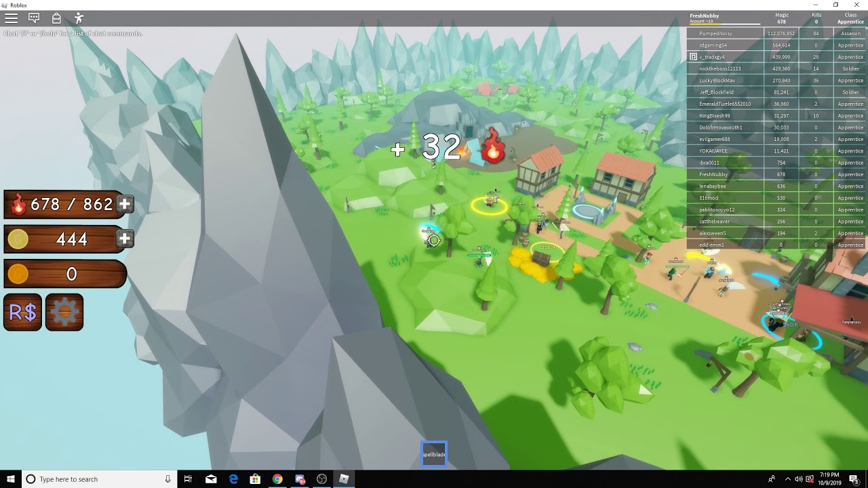The image size is (868, 488).
Task: Open the Mail app on taskbar
Action: click(x=211, y=479)
